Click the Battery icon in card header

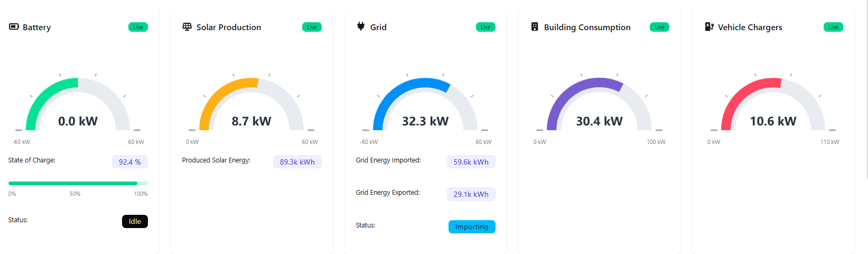click(14, 27)
